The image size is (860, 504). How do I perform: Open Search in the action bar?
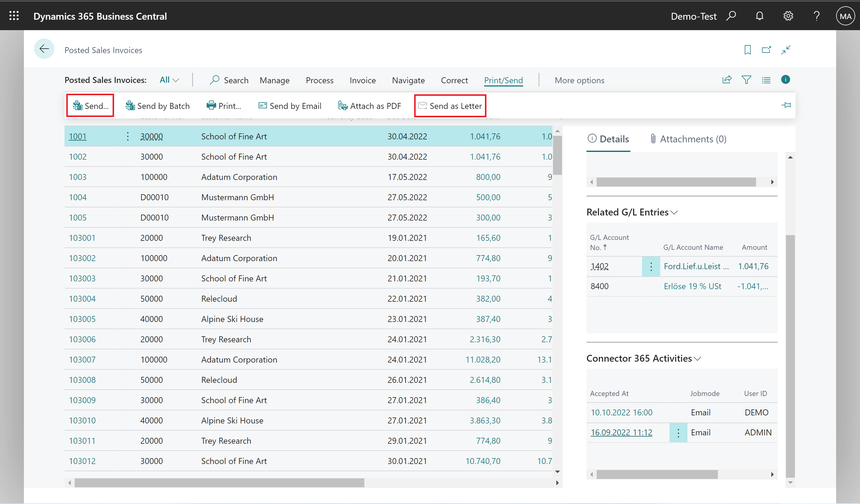(x=229, y=80)
